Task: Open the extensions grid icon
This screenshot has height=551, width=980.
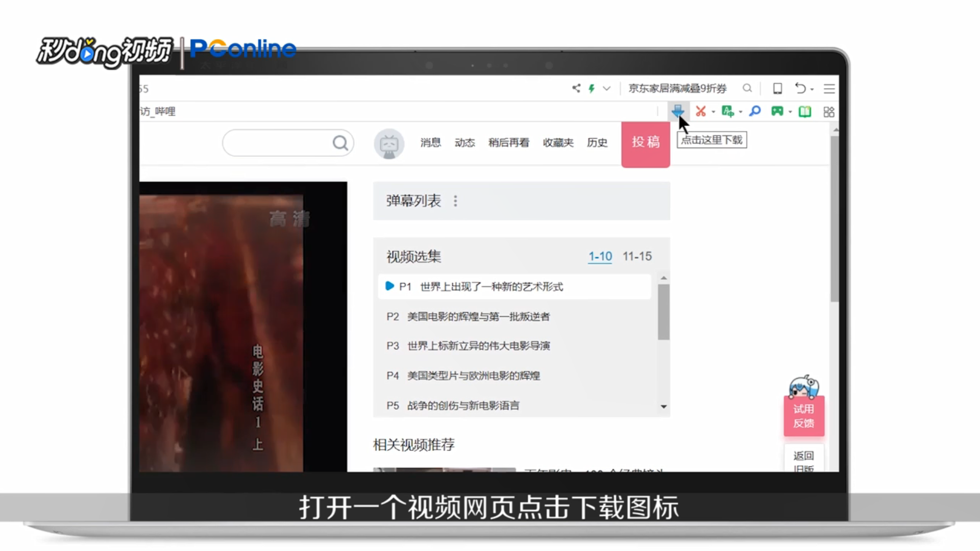Action: 829,112
